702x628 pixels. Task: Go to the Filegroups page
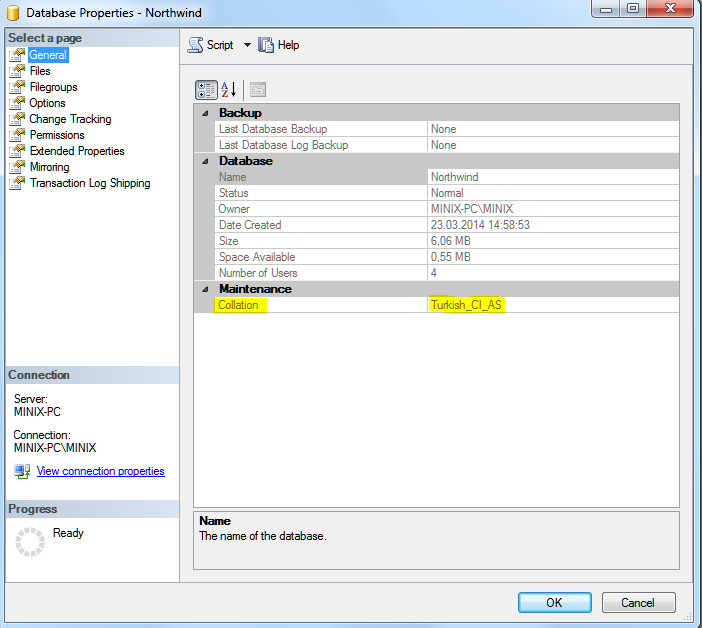click(53, 87)
